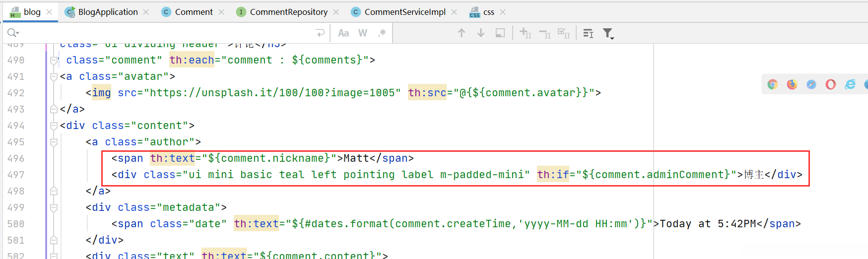Click ${comment.nickname} expression on line 496
This screenshot has width=868, height=259.
point(269,158)
